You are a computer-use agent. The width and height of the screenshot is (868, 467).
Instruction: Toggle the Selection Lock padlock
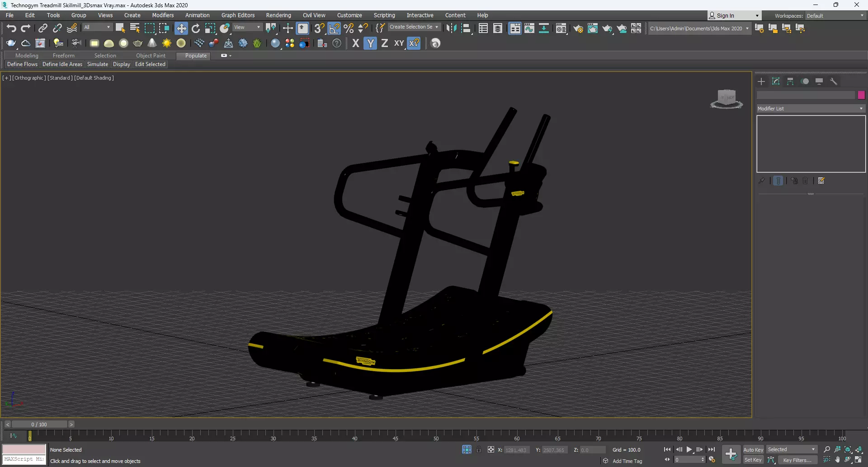(x=479, y=449)
